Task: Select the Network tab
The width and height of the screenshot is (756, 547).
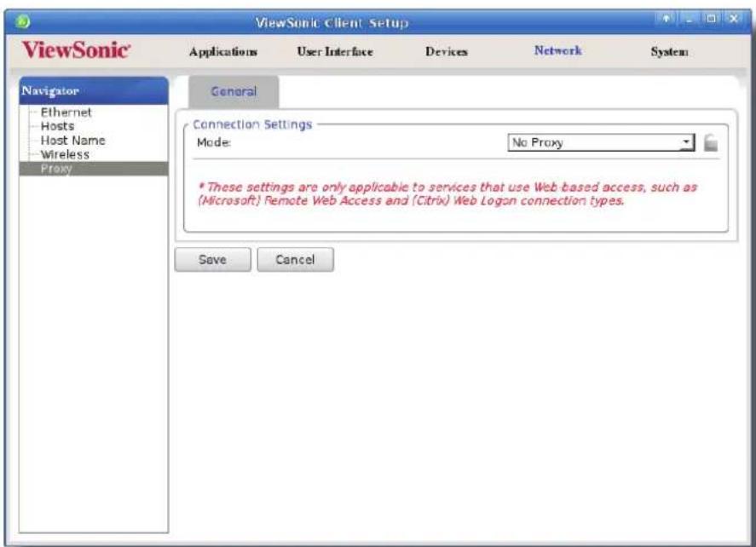Action: (558, 50)
